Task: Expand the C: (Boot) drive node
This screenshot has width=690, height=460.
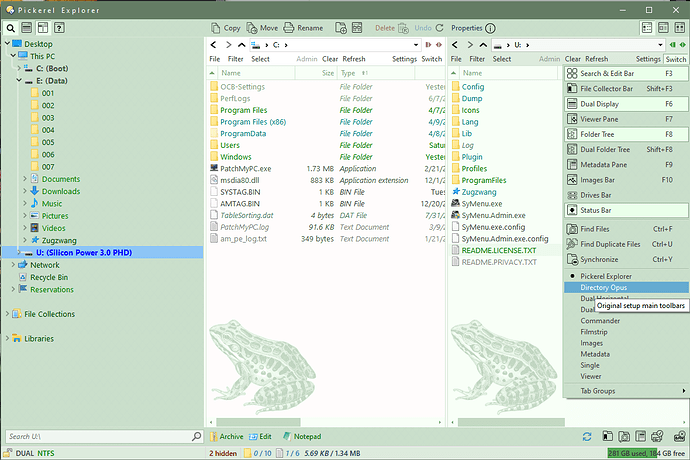Action: [19, 68]
